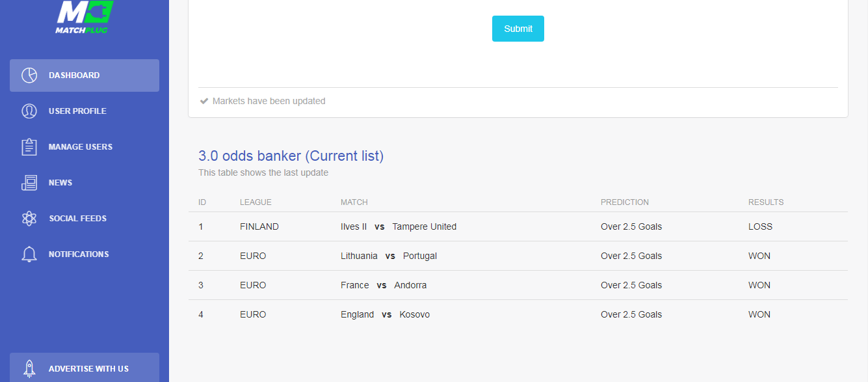Click the Dashboard pie chart icon
868x382 pixels.
click(x=29, y=75)
